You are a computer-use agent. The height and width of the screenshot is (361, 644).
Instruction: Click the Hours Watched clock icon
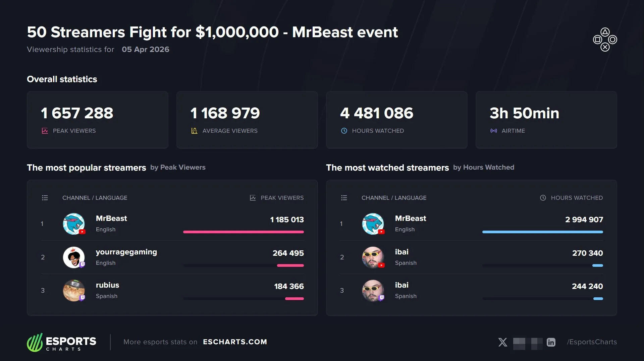[x=344, y=131]
